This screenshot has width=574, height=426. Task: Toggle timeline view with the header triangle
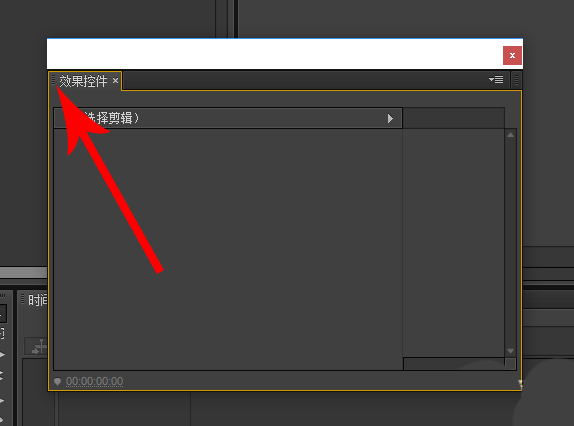coord(390,118)
